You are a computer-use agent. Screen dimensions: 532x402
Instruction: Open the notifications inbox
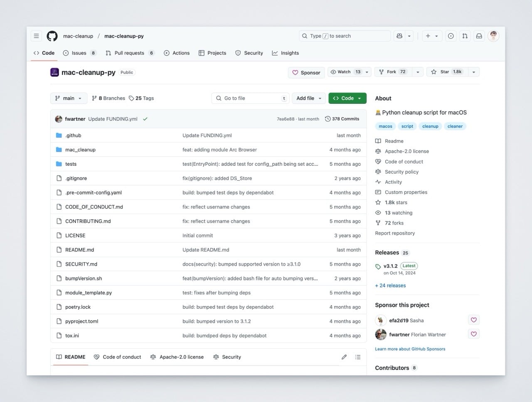pyautogui.click(x=479, y=36)
